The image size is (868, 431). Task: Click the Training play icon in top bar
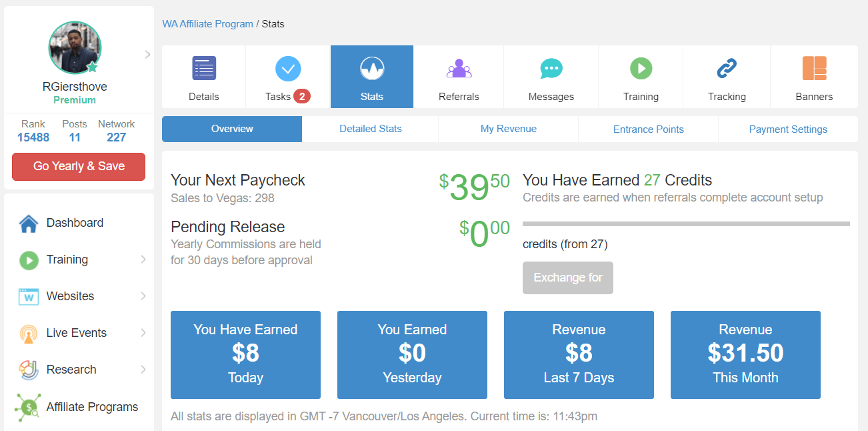641,68
